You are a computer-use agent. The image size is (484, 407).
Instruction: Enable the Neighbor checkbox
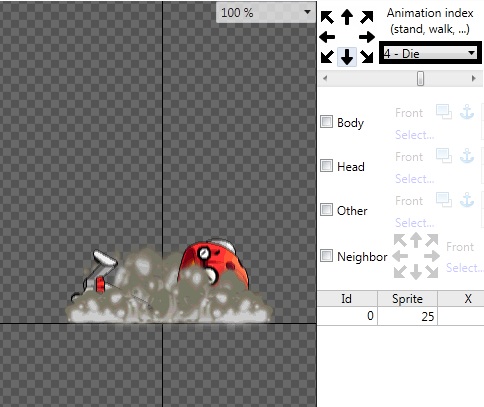click(x=326, y=256)
